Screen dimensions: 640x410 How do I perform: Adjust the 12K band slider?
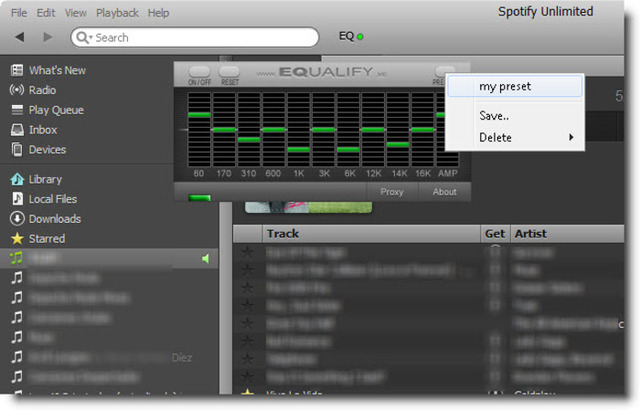click(x=373, y=130)
